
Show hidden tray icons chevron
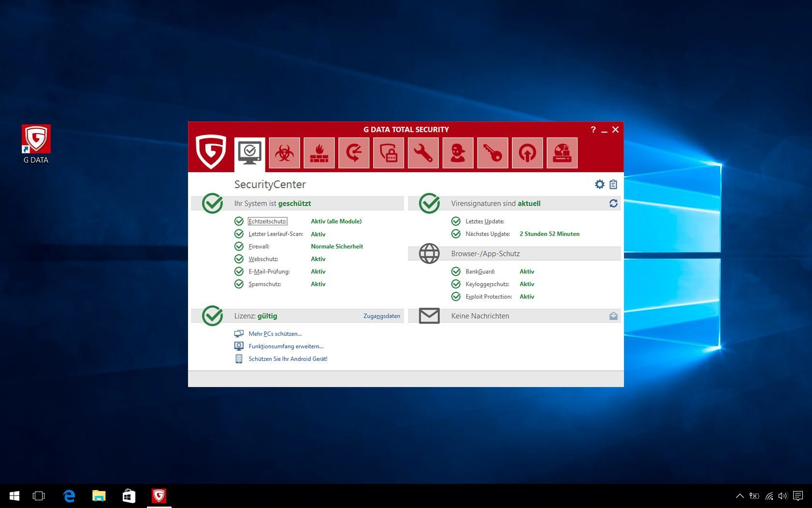[x=739, y=496]
